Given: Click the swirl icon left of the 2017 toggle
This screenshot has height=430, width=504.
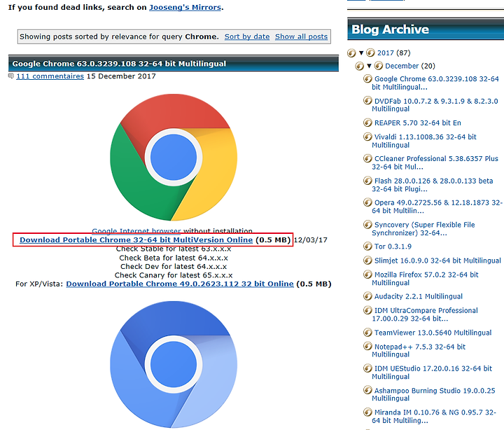Looking at the screenshot, I should (351, 53).
